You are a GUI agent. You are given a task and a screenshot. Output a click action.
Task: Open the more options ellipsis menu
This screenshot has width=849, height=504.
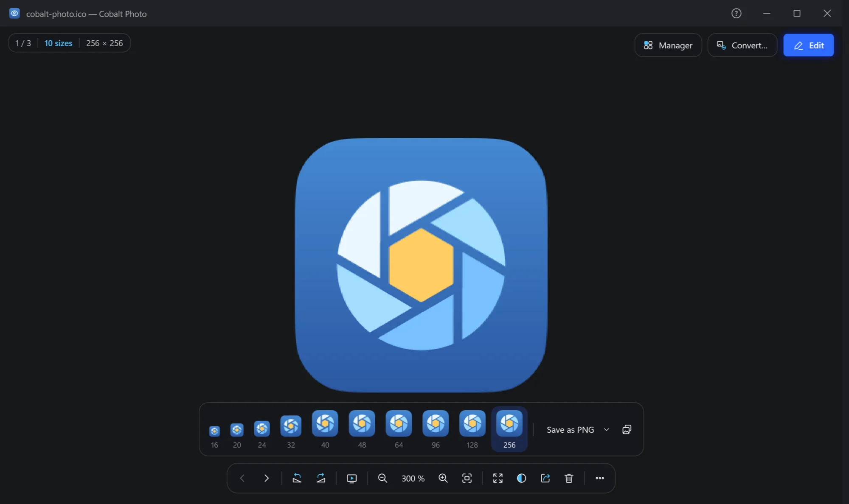click(600, 478)
